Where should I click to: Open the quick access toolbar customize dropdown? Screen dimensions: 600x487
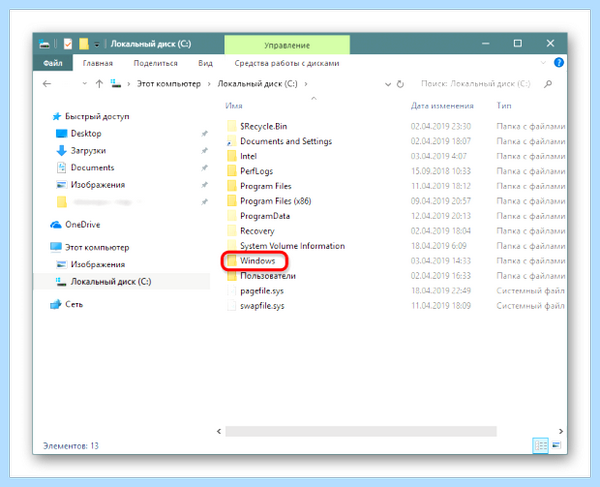click(x=97, y=44)
